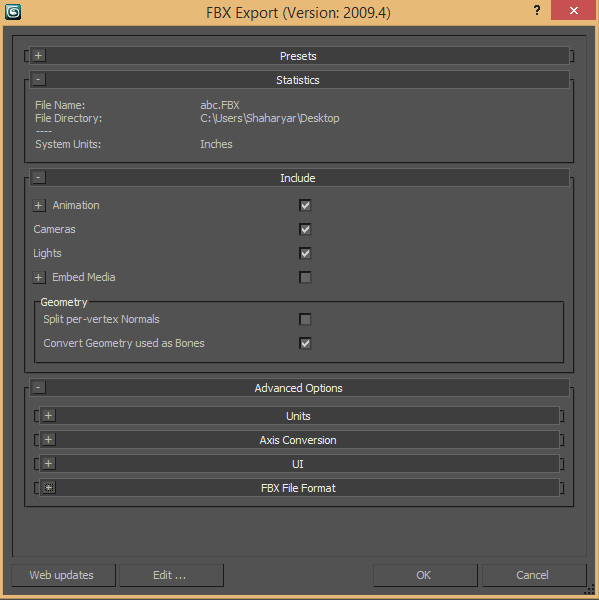The width and height of the screenshot is (599, 600).
Task: Click the Cameras label
Action: click(x=54, y=229)
